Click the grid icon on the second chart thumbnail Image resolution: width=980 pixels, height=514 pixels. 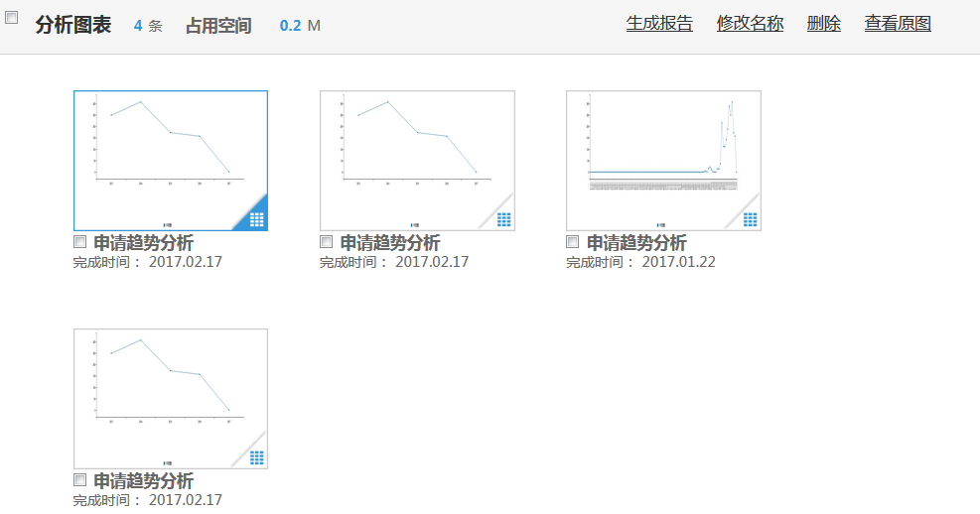click(503, 219)
